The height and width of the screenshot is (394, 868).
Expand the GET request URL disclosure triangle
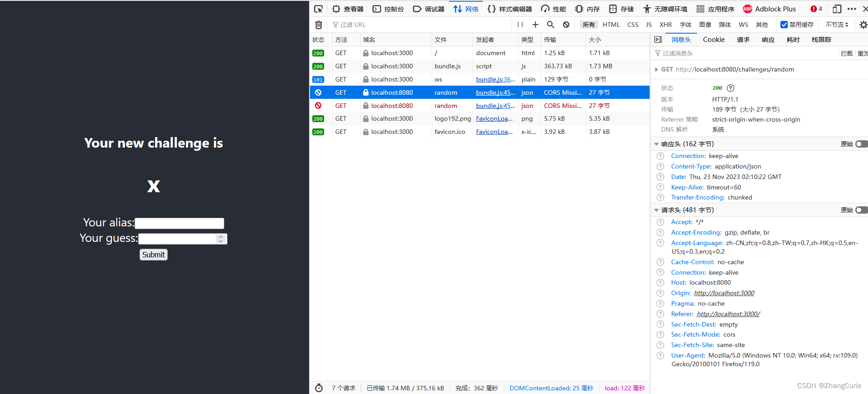[x=656, y=69]
